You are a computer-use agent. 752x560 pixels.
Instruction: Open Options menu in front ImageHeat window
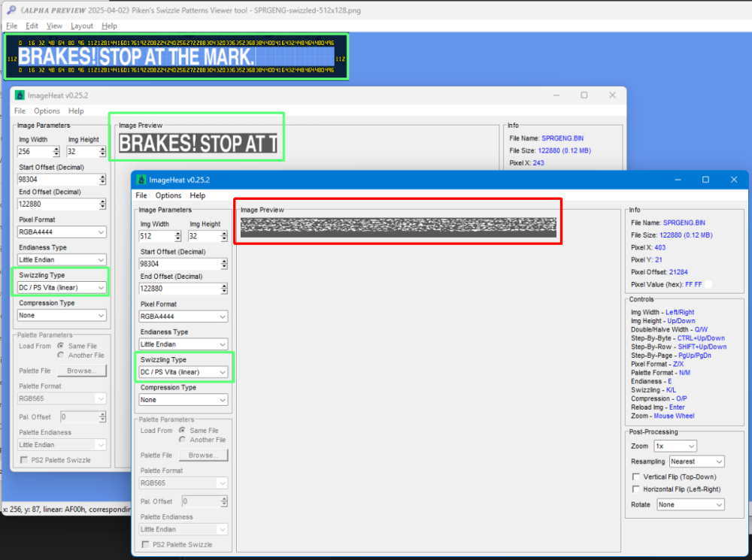pos(168,195)
